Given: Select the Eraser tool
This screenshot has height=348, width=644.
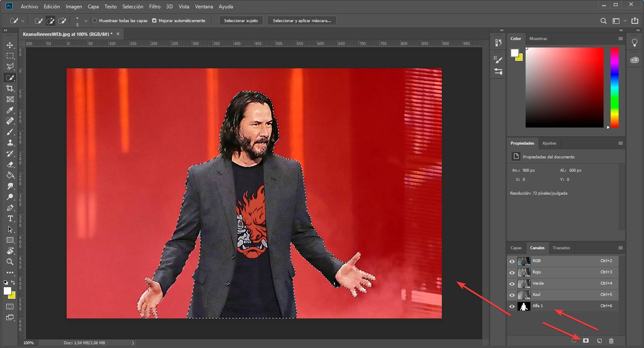Looking at the screenshot, I should 10,164.
